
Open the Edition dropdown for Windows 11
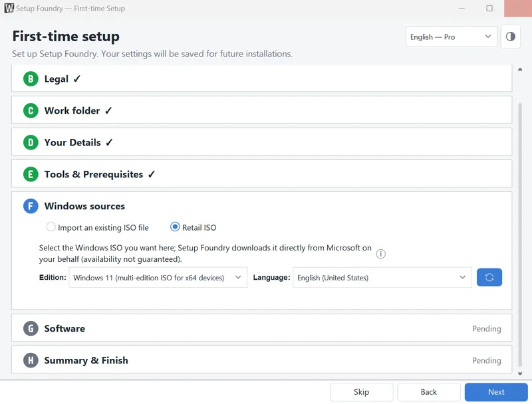158,277
